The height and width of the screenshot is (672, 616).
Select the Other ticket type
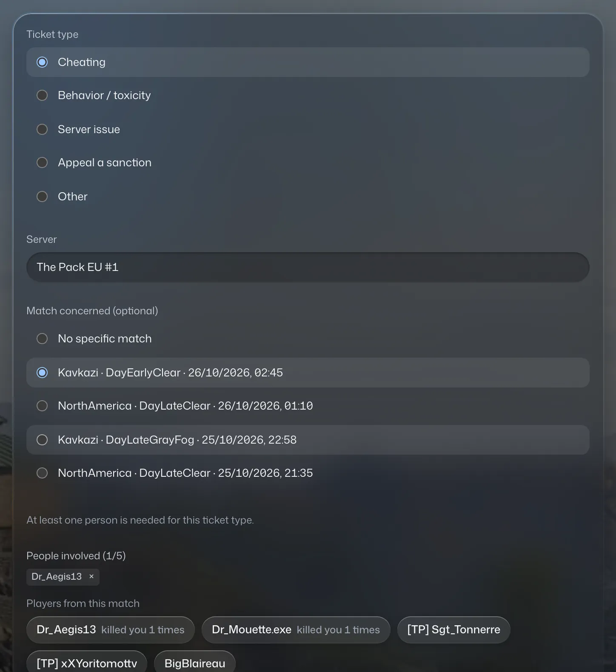click(x=308, y=196)
